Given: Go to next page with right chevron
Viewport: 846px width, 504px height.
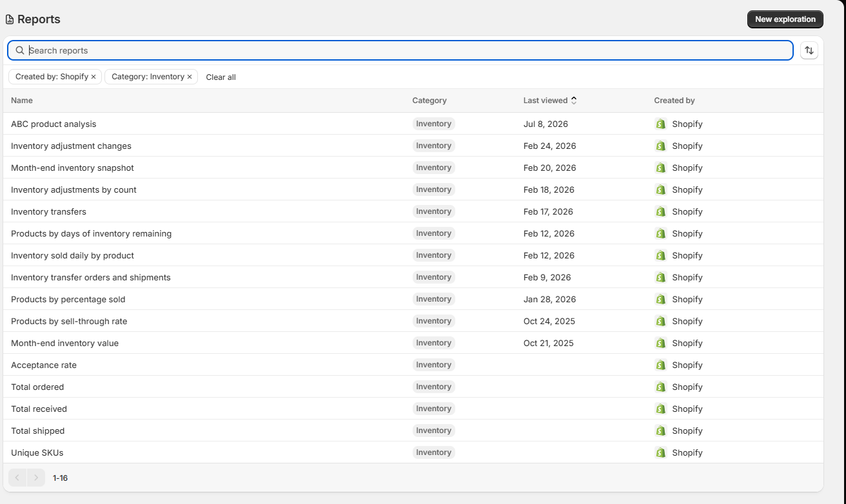Looking at the screenshot, I should click(x=36, y=478).
